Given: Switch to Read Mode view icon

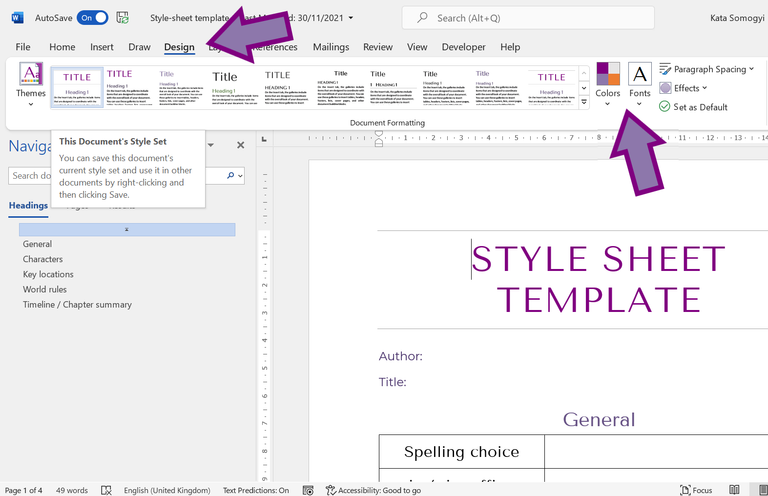Looking at the screenshot, I should [734, 490].
